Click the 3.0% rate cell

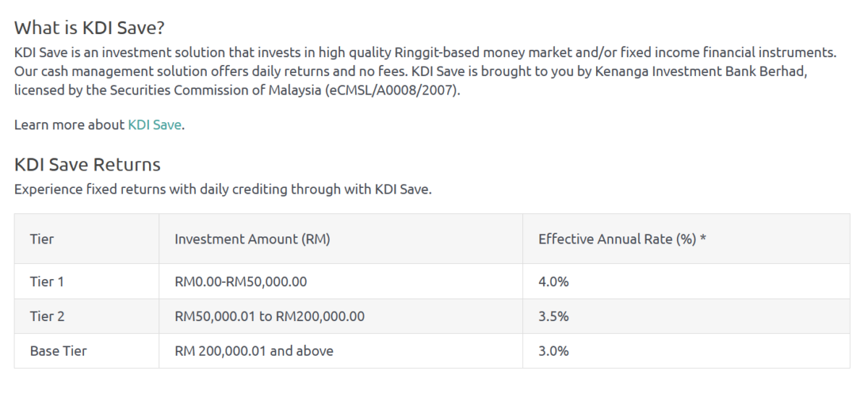tap(553, 351)
